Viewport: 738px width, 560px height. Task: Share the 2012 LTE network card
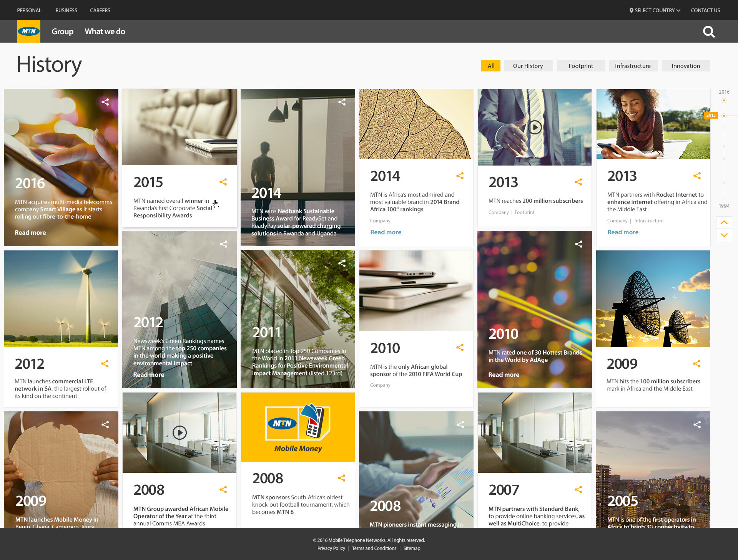105,364
